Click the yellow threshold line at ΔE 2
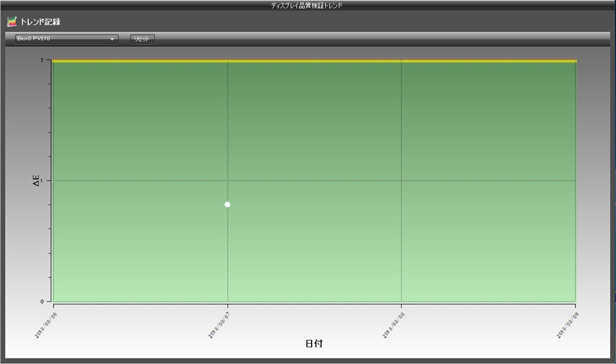This screenshot has width=616, height=364. 314,61
